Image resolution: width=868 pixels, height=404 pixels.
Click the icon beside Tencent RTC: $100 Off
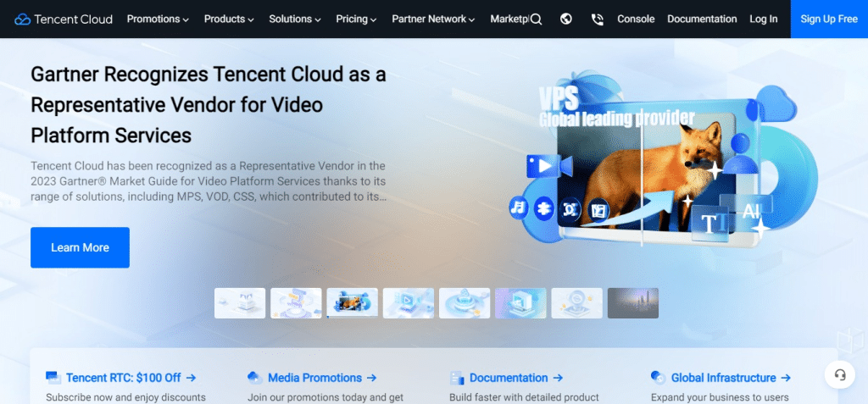point(53,378)
